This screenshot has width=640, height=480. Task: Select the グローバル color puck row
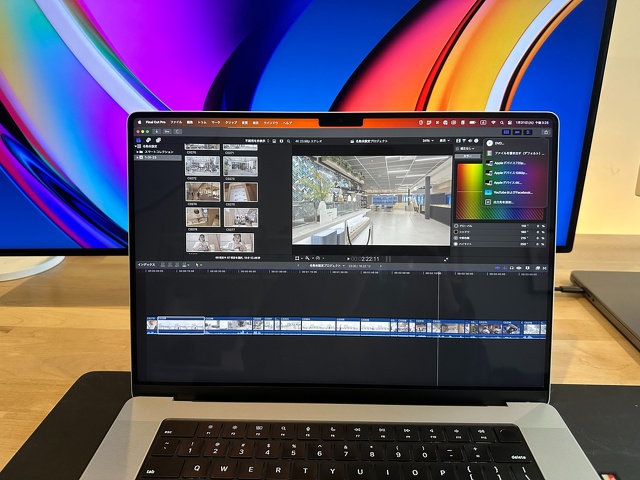point(500,226)
